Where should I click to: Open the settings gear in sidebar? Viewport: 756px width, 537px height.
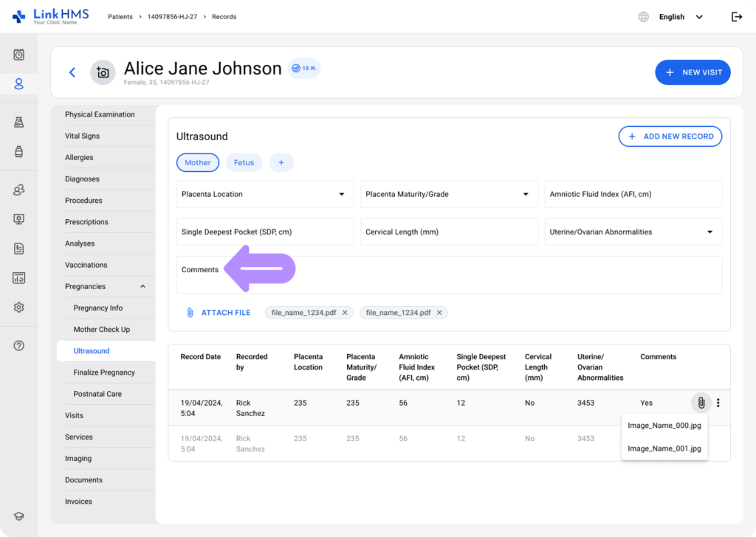tap(19, 308)
